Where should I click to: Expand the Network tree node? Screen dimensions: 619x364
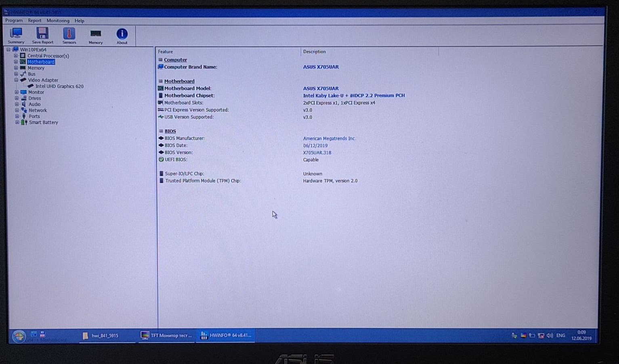point(17,110)
